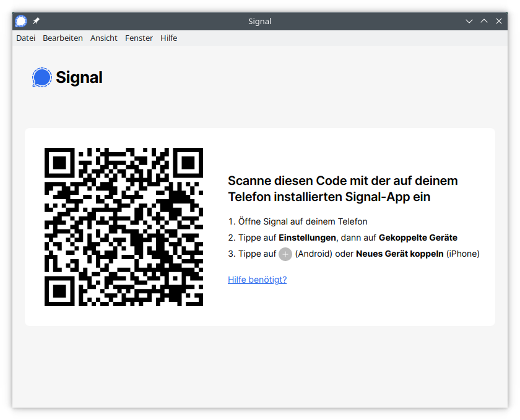The height and width of the screenshot is (420, 520).
Task: Click the bold word 'Einstellungen'
Action: click(x=307, y=238)
